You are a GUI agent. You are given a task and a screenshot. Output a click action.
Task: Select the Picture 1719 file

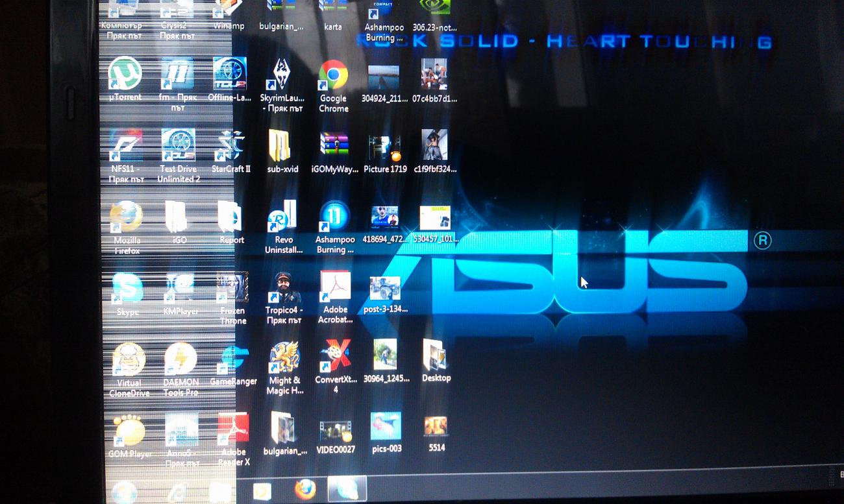click(385, 148)
